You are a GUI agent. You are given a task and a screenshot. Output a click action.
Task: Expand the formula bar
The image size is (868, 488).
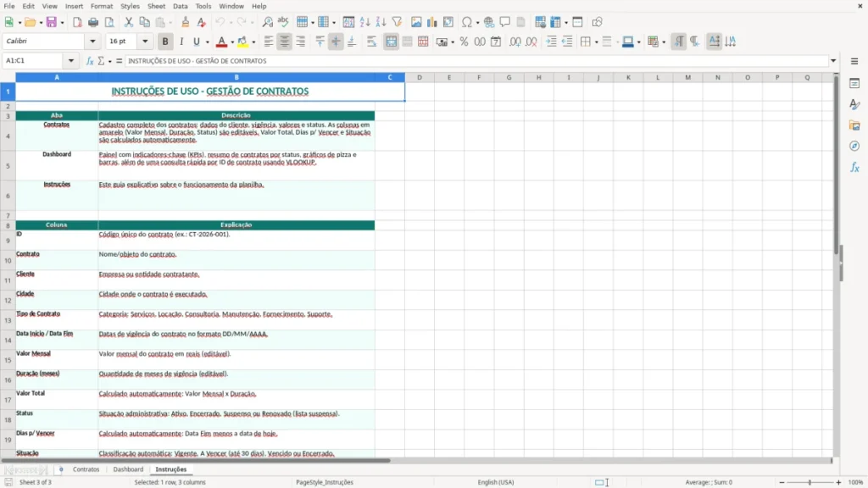point(833,61)
